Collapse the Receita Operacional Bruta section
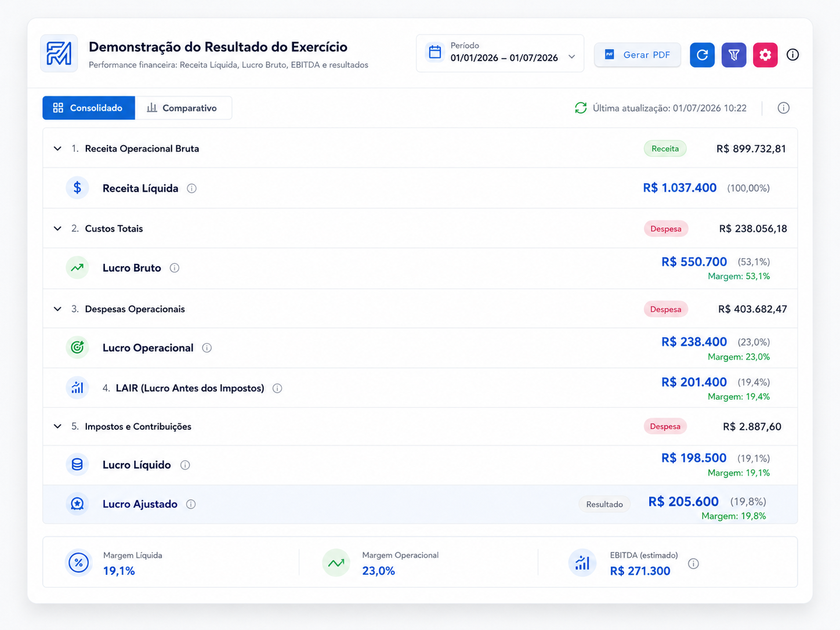The width and height of the screenshot is (840, 630). 57,149
